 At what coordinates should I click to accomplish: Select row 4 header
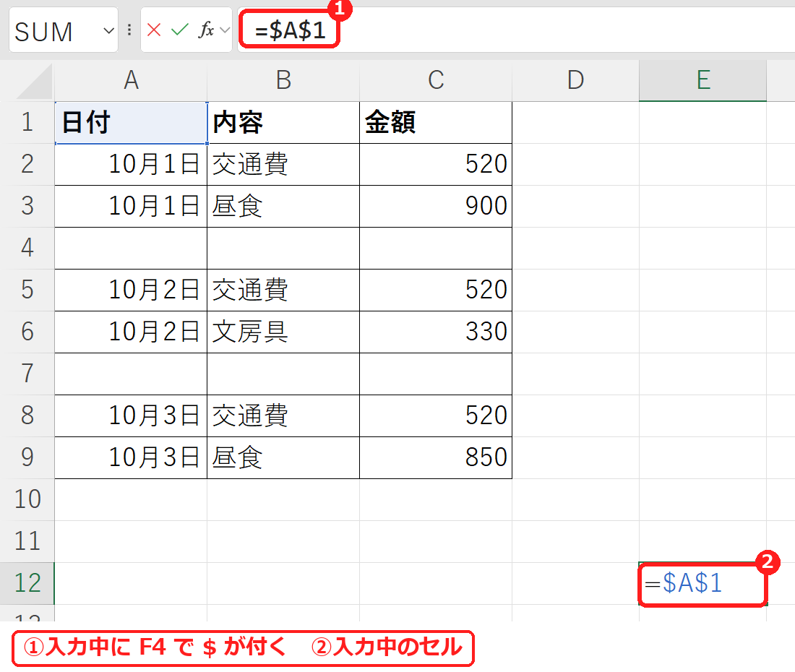coord(27,249)
